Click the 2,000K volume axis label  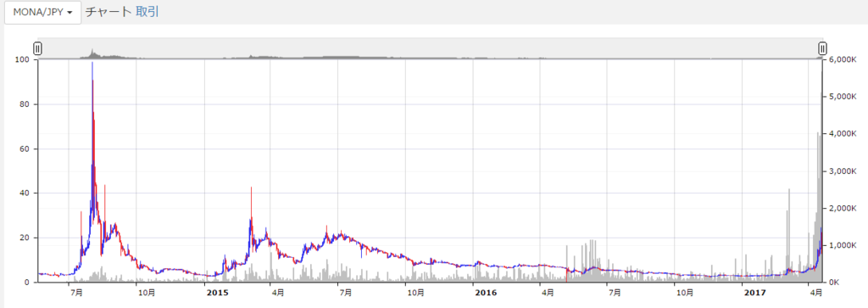coord(842,208)
